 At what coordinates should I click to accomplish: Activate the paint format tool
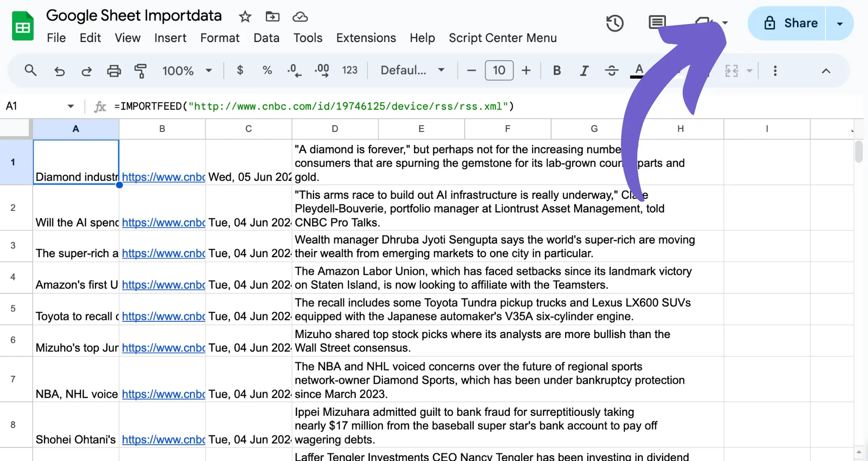tap(141, 71)
